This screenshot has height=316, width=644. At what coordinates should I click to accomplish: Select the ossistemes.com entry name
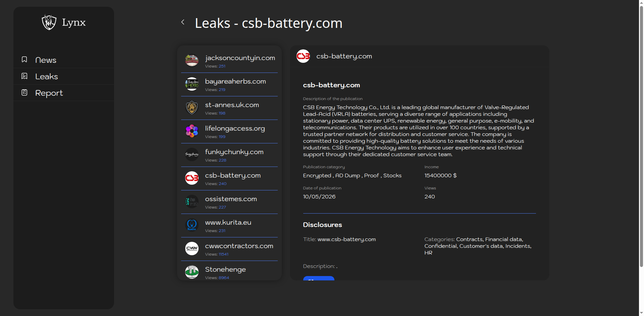tap(231, 199)
